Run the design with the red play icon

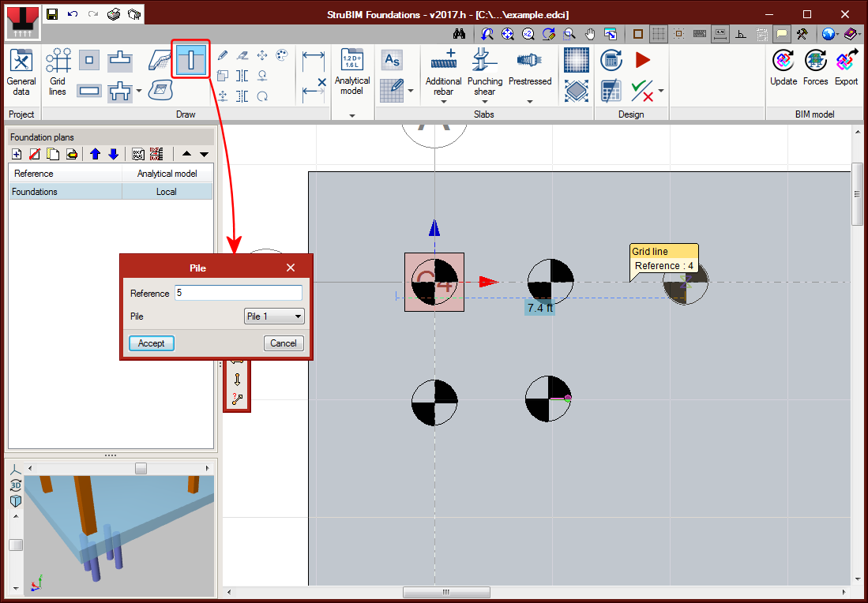click(x=642, y=60)
